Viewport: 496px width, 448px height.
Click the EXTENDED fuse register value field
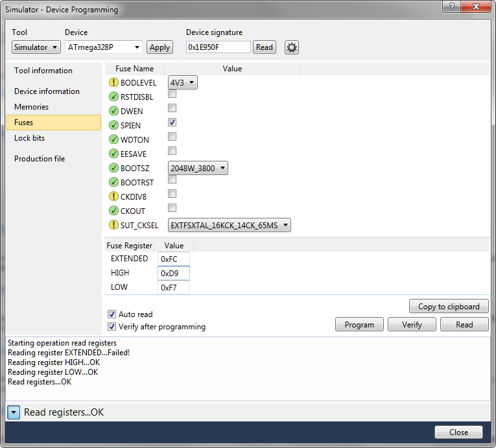click(174, 259)
